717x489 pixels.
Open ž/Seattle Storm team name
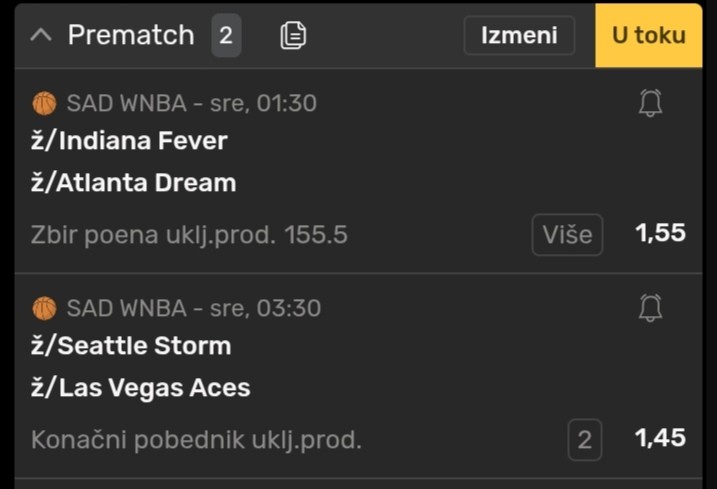(131, 345)
